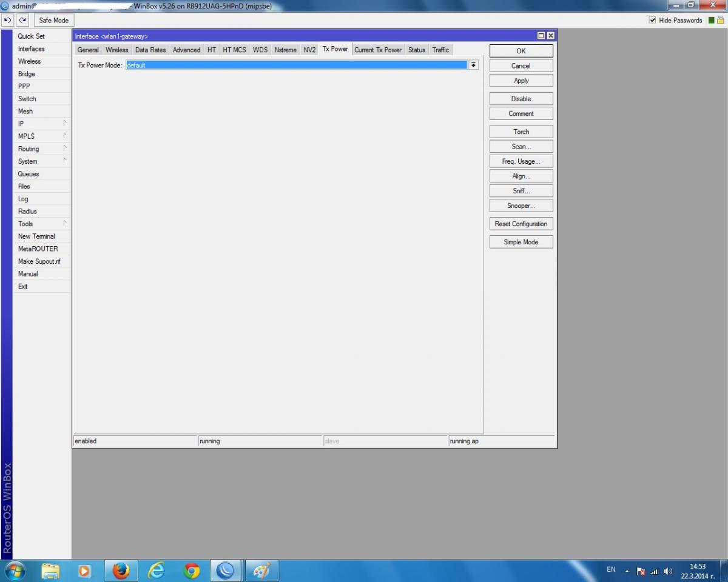
Task: Toggle Safe Mode button
Action: [x=53, y=20]
